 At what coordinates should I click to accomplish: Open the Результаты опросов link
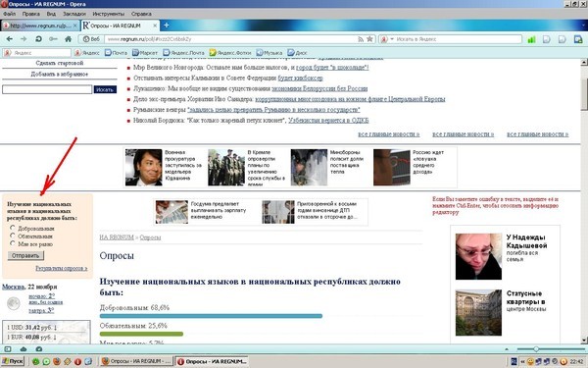point(62,268)
